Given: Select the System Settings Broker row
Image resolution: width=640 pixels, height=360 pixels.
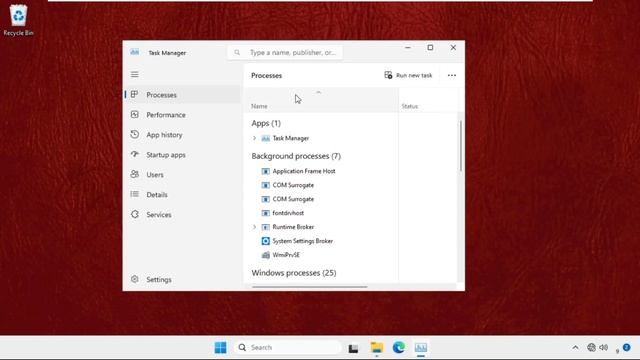Looking at the screenshot, I should pos(321,241).
